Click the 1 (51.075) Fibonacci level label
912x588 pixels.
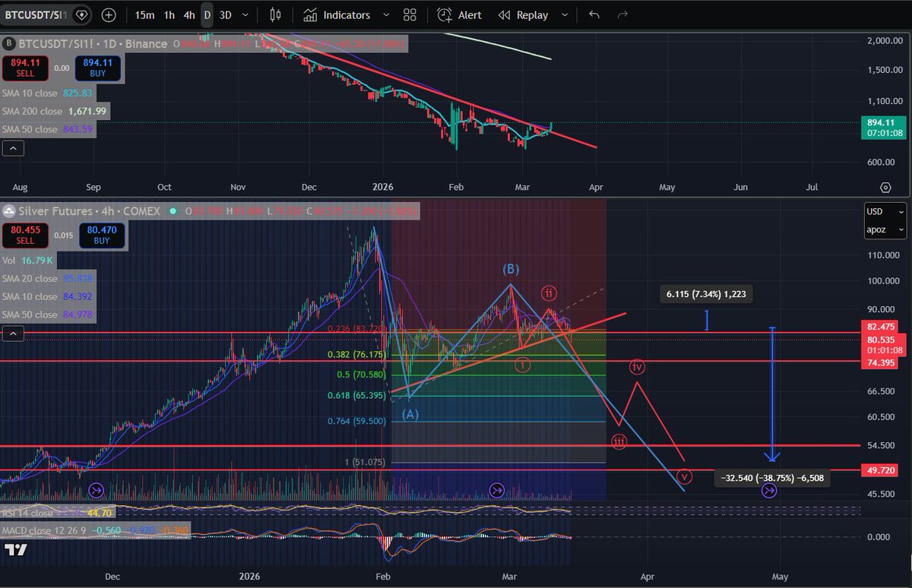point(366,462)
